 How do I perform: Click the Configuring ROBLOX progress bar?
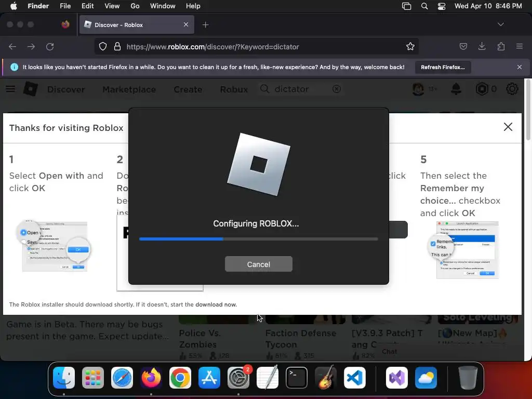point(259,239)
